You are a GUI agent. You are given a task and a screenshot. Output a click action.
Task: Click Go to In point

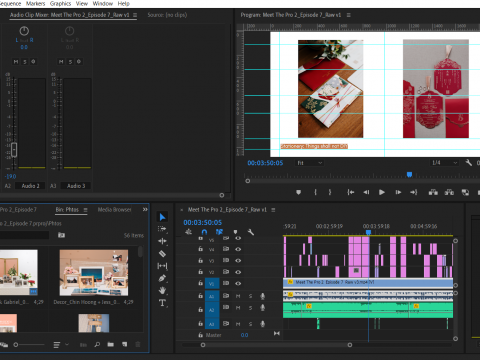pyautogui.click(x=350, y=192)
